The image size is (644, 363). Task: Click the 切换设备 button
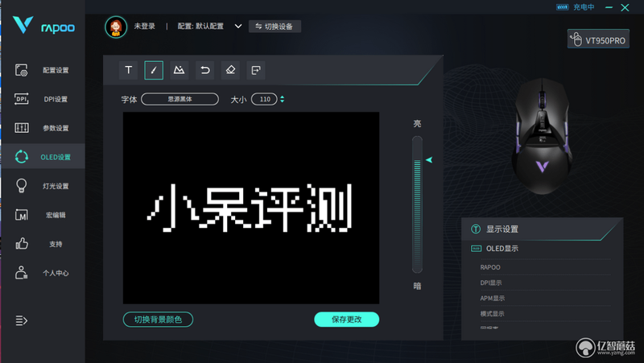(x=275, y=27)
